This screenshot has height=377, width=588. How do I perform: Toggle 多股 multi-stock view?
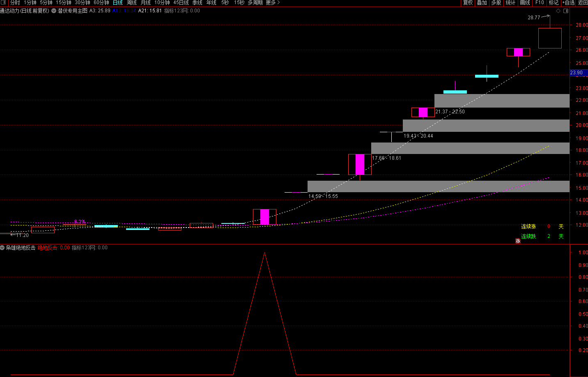496,2
